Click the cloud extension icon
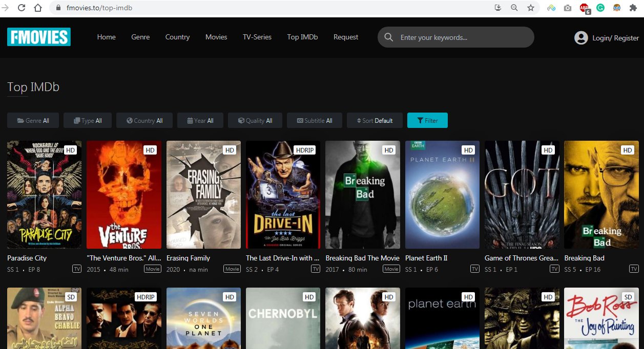 point(551,8)
